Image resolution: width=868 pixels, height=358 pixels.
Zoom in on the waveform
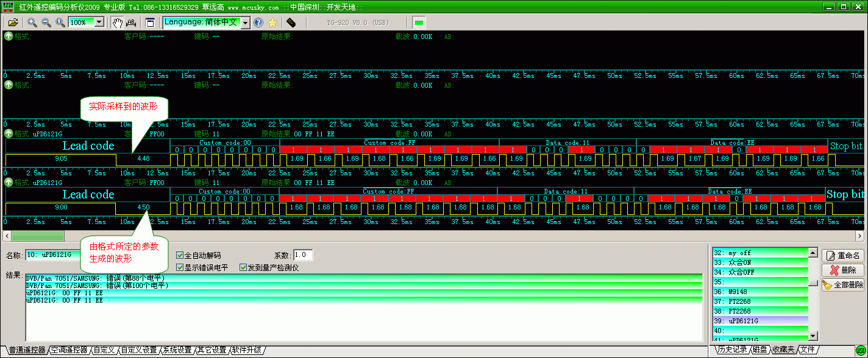pos(32,23)
